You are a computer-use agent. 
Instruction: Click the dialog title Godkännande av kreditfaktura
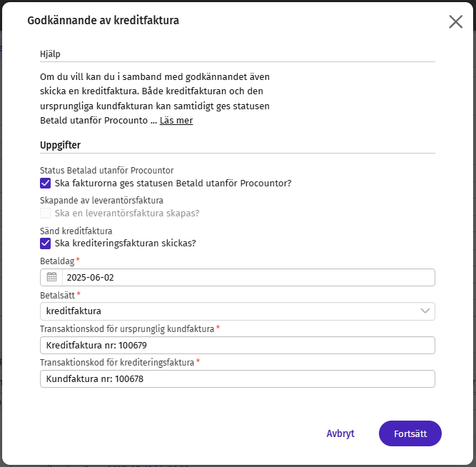[x=103, y=21]
